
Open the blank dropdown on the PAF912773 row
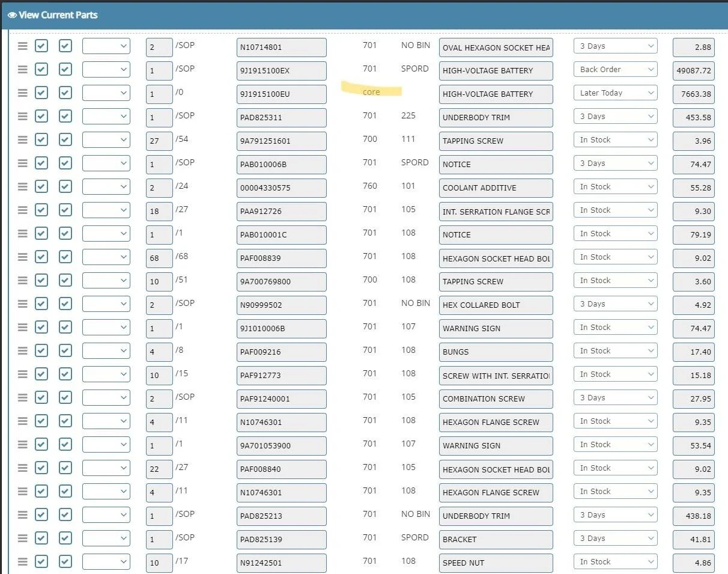(x=106, y=374)
